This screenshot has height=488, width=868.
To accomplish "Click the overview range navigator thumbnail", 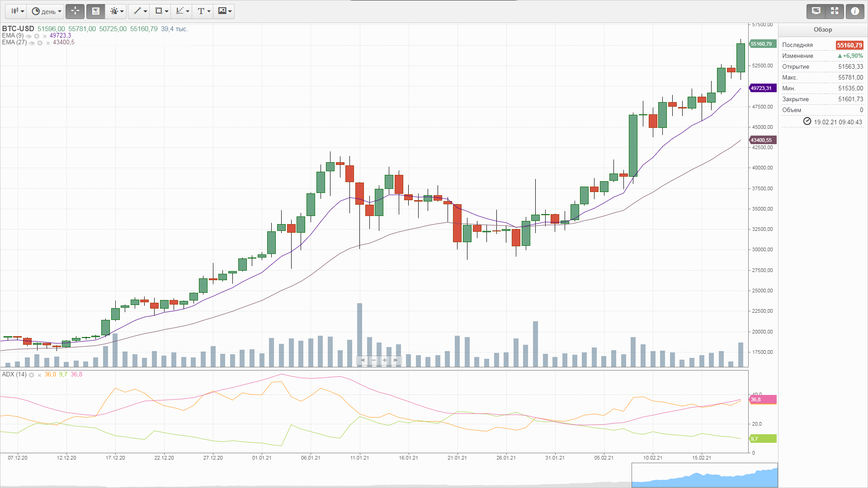I will pos(704,475).
